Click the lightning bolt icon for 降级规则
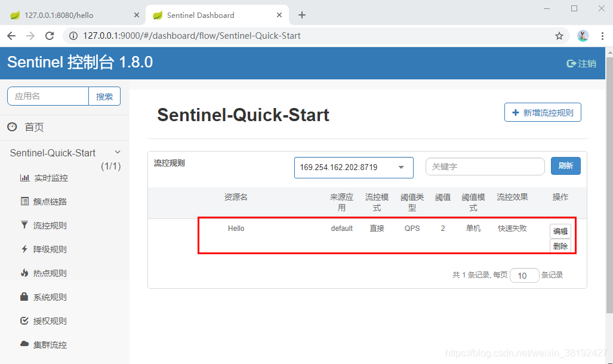This screenshot has height=364, width=613. (x=24, y=249)
